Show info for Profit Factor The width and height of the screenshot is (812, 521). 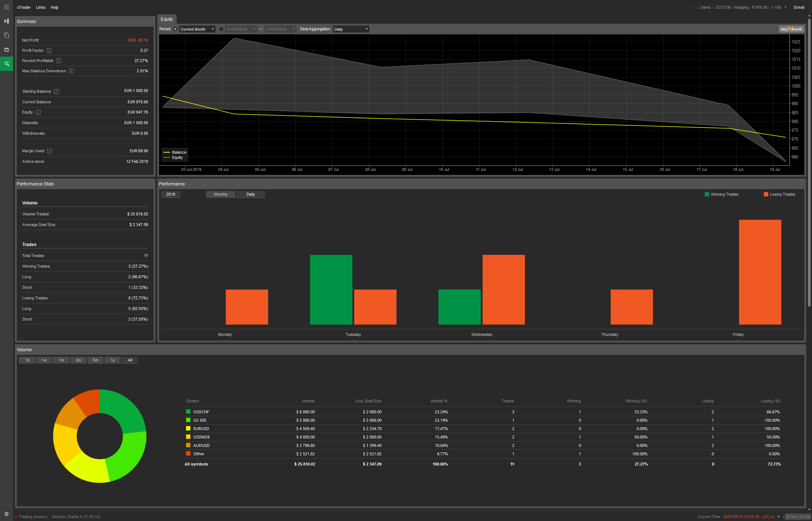click(x=49, y=51)
